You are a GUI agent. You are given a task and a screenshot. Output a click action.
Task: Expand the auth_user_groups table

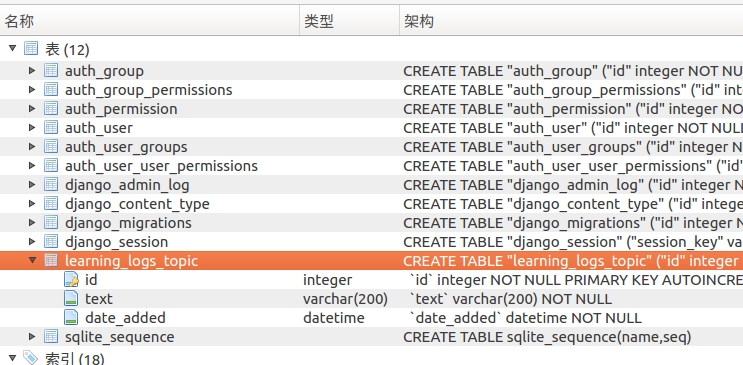coord(32,146)
